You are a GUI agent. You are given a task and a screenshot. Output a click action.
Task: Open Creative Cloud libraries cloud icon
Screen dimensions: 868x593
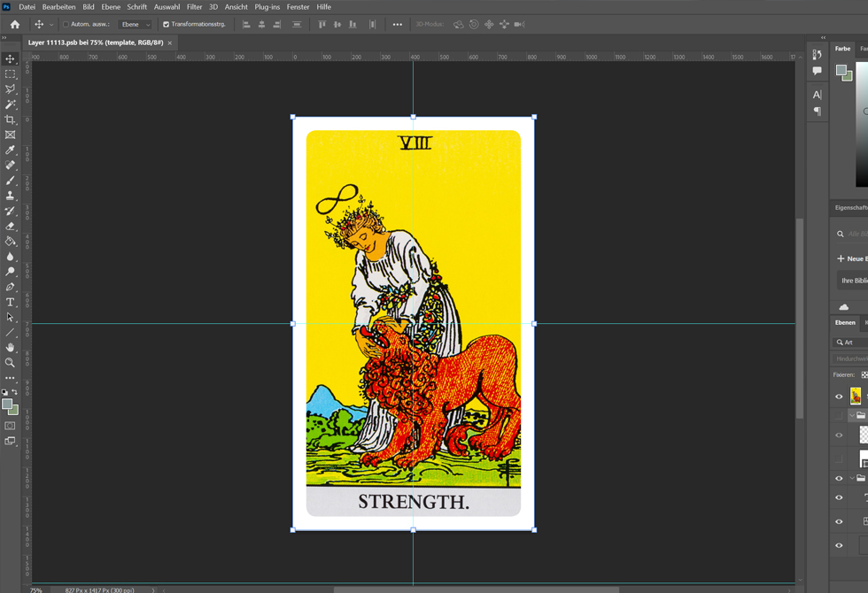(x=843, y=307)
